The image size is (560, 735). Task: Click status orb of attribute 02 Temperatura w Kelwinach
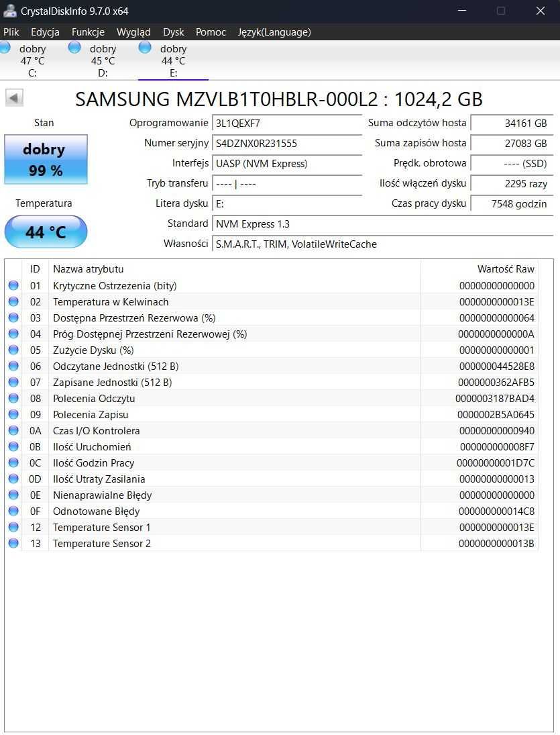[13, 301]
